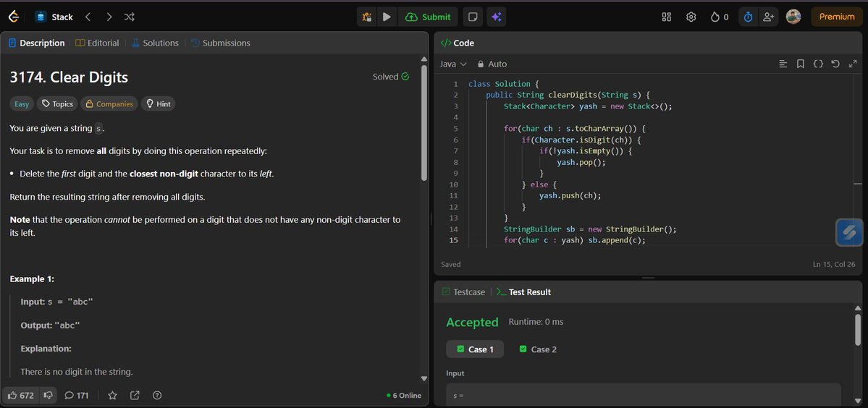The image size is (868, 408).
Task: Go to next problem in Stack list
Action: click(109, 17)
